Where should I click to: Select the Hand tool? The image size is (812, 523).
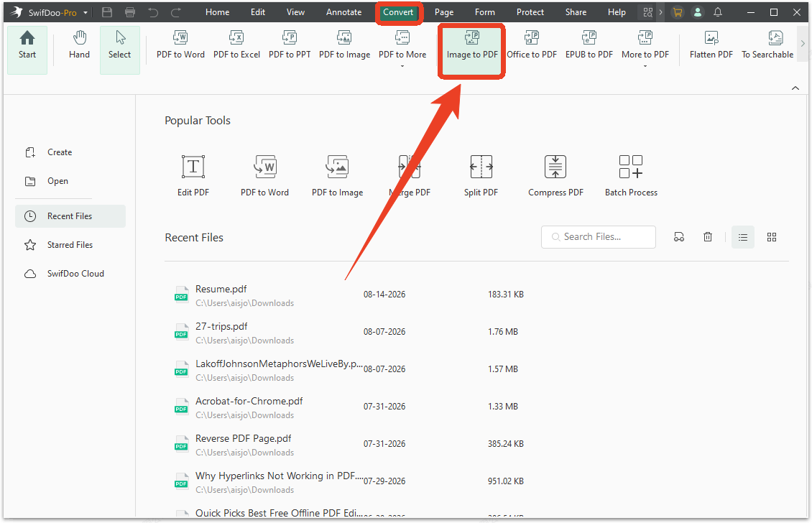(x=79, y=45)
